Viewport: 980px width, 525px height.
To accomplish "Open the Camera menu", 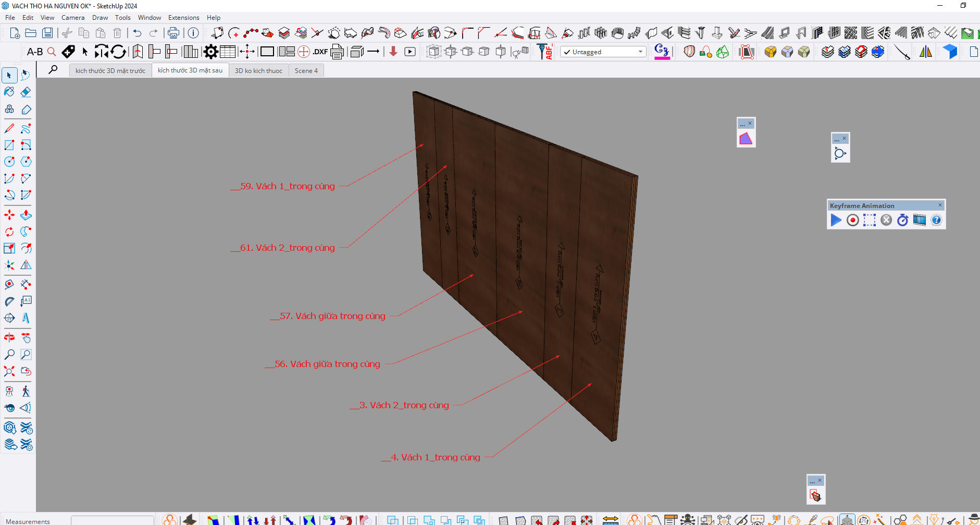I will click(73, 17).
